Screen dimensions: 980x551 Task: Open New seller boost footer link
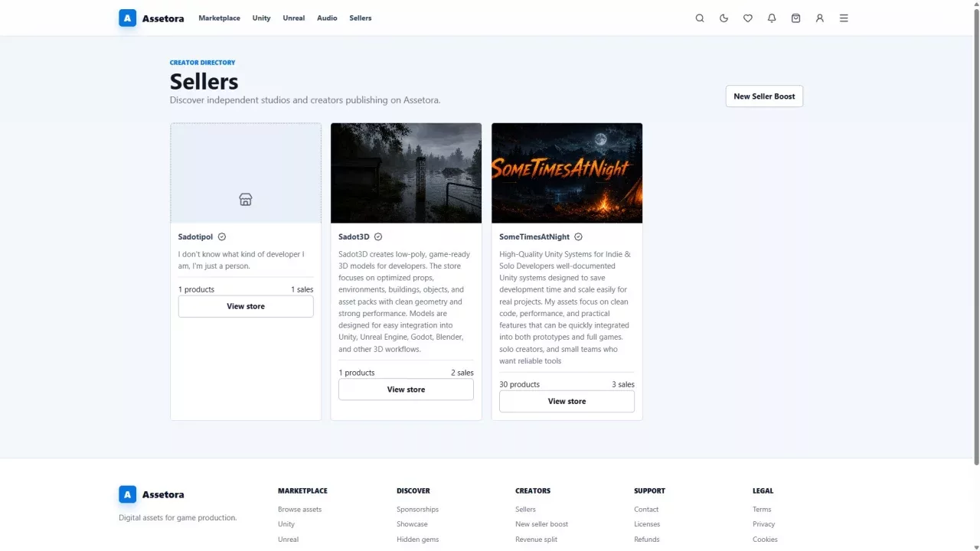(x=541, y=524)
